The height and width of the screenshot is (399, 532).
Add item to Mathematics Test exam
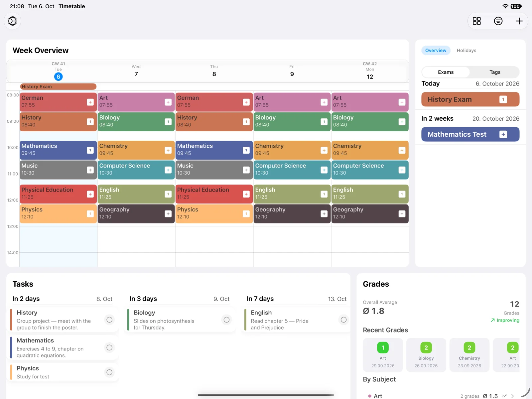pos(503,134)
